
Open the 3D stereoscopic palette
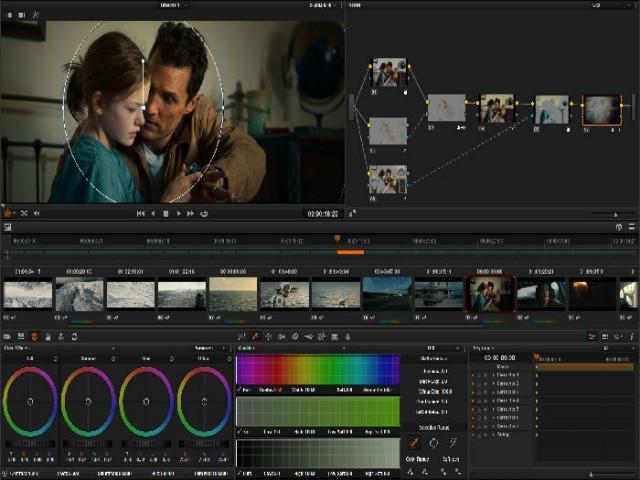(348, 337)
